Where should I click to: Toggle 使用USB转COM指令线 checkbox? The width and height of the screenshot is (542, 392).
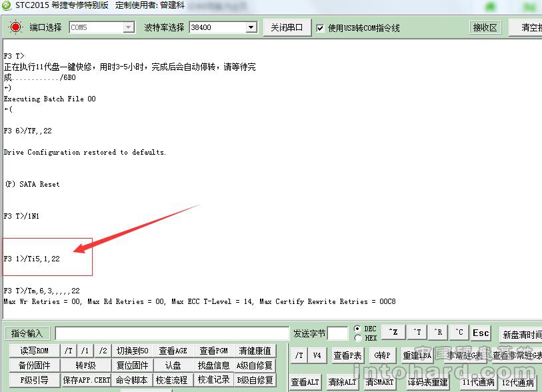tap(321, 28)
